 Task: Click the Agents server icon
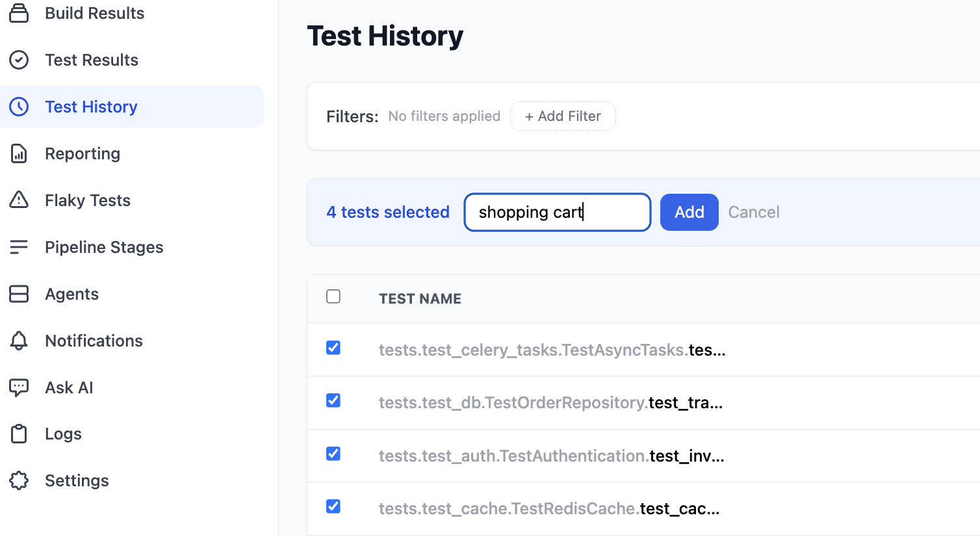point(19,294)
